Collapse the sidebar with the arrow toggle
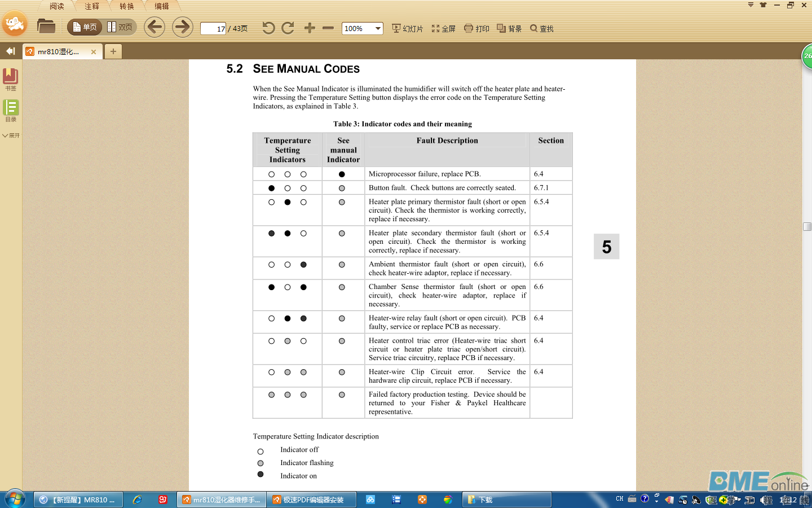The height and width of the screenshot is (508, 812). coord(10,51)
